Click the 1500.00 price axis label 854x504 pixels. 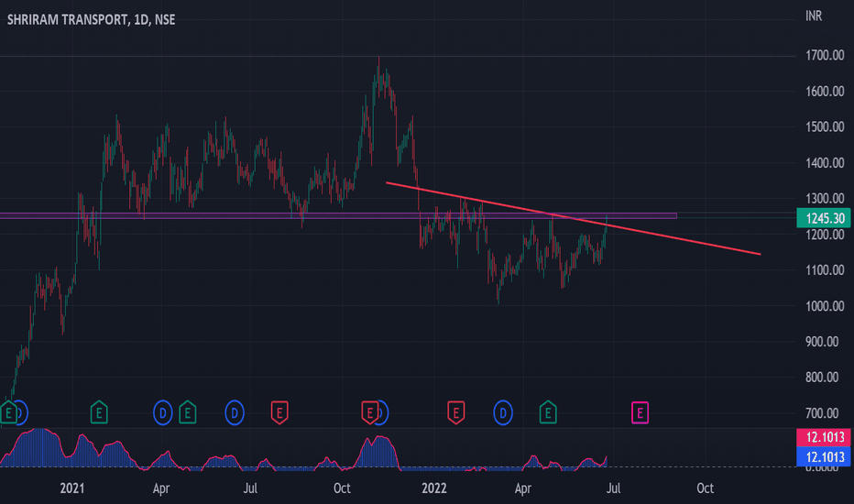(825, 127)
